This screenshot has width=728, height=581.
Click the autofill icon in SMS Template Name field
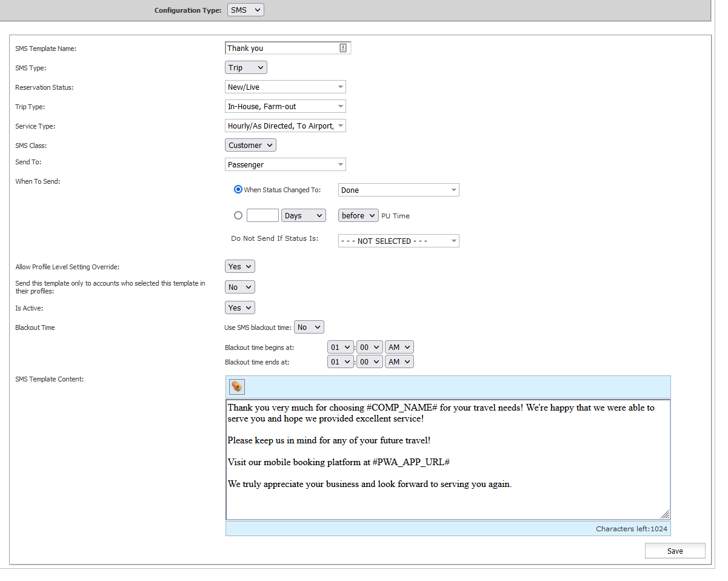tap(343, 48)
